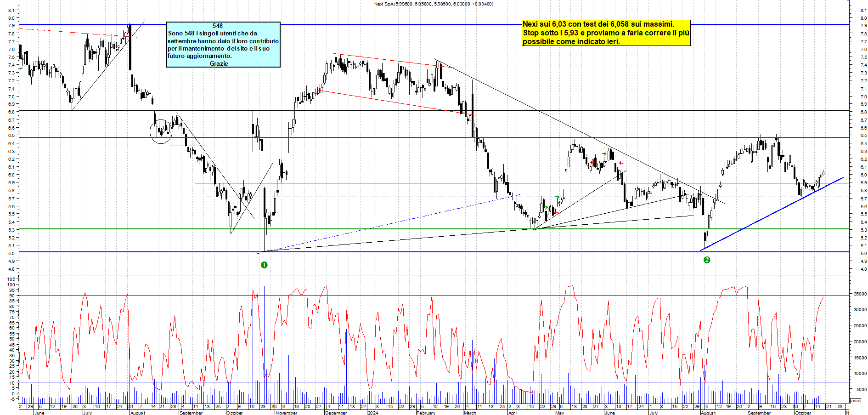Click the 6.5 label on right price axis
This screenshot has height=415, width=868.
[863, 136]
